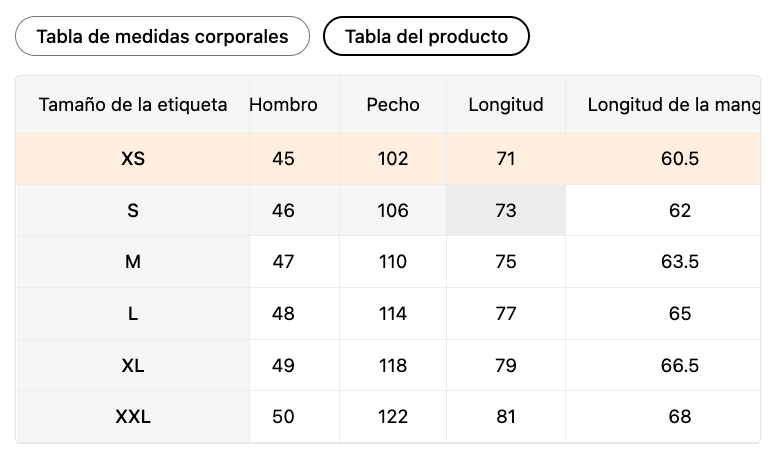
Task: Select the XL size row label
Action: [x=133, y=366]
